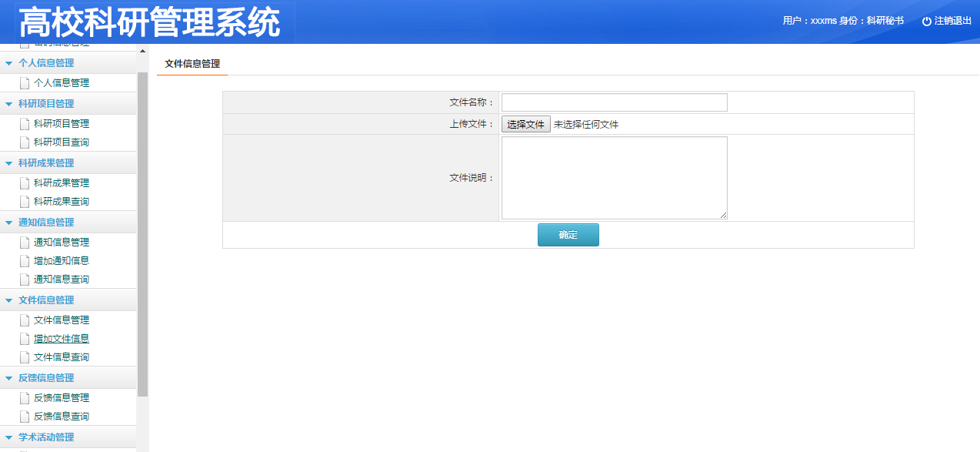Open 通知信息查询 in the sidebar
980x452 pixels.
click(62, 280)
